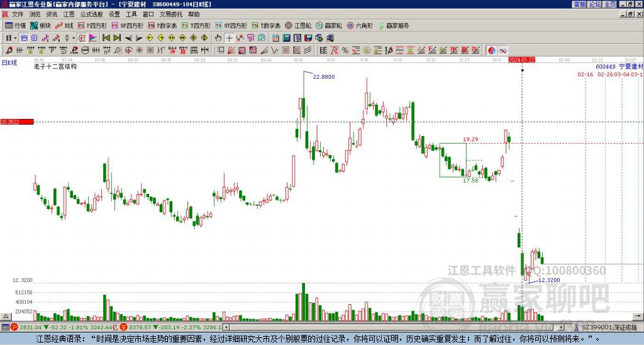
Task: Select the red pencil drawing tool
Action: click(x=8, y=50)
